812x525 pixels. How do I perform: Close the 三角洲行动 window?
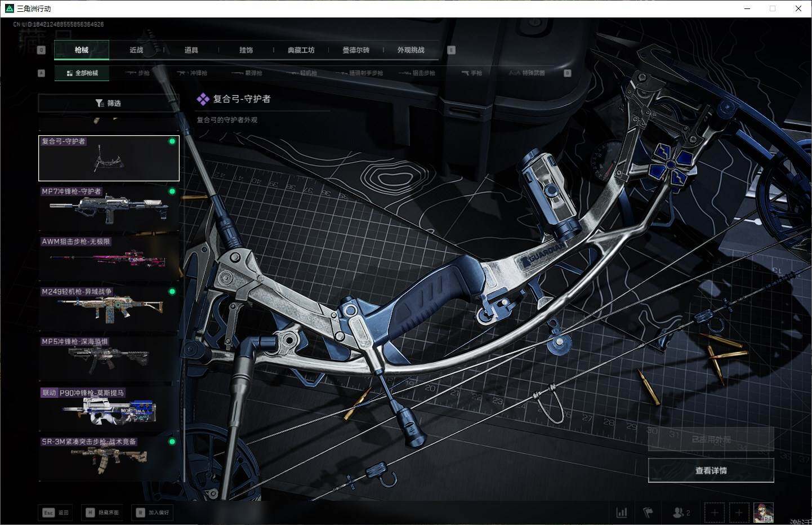(798, 8)
